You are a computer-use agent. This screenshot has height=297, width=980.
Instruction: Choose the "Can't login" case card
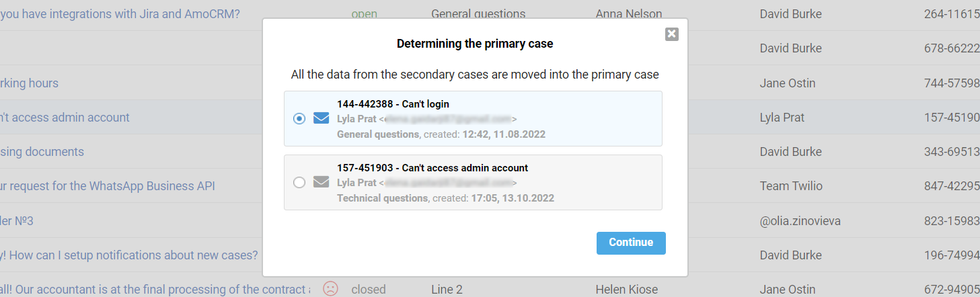(x=473, y=119)
